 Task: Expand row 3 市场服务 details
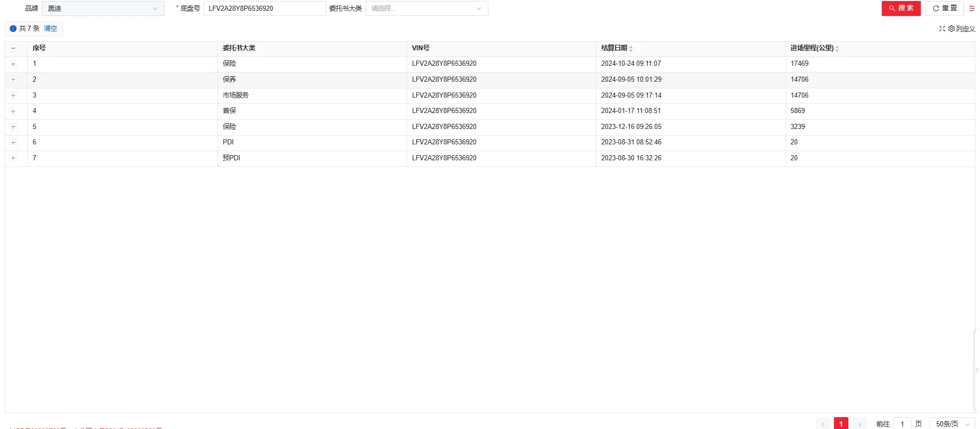pos(13,96)
